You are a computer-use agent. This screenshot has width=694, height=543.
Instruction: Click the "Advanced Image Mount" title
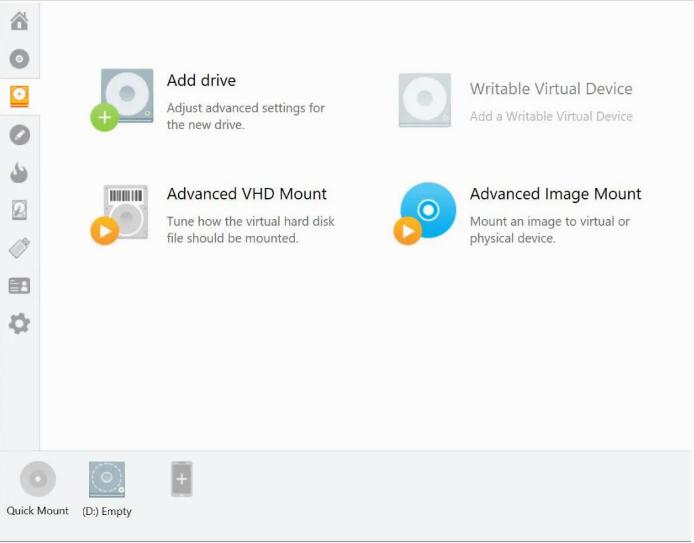[555, 194]
